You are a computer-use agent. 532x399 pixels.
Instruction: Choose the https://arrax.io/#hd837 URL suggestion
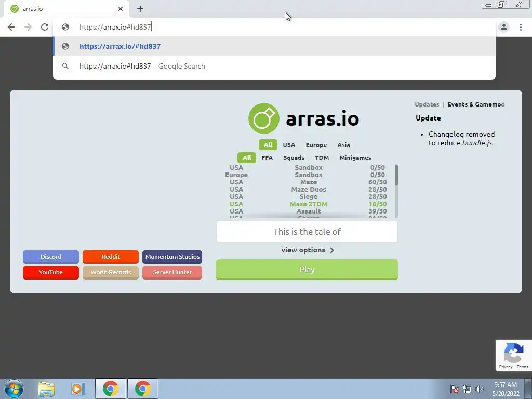point(274,46)
